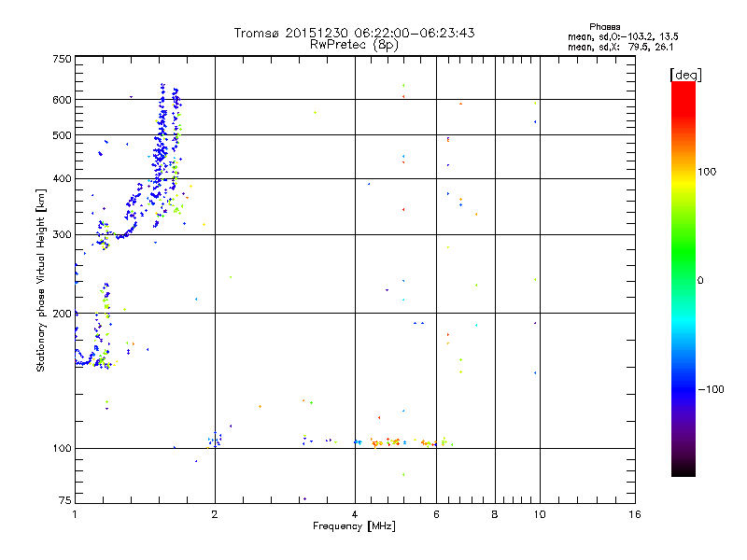Click the "6" frequency tick label
The image size is (747, 560).
(x=436, y=514)
